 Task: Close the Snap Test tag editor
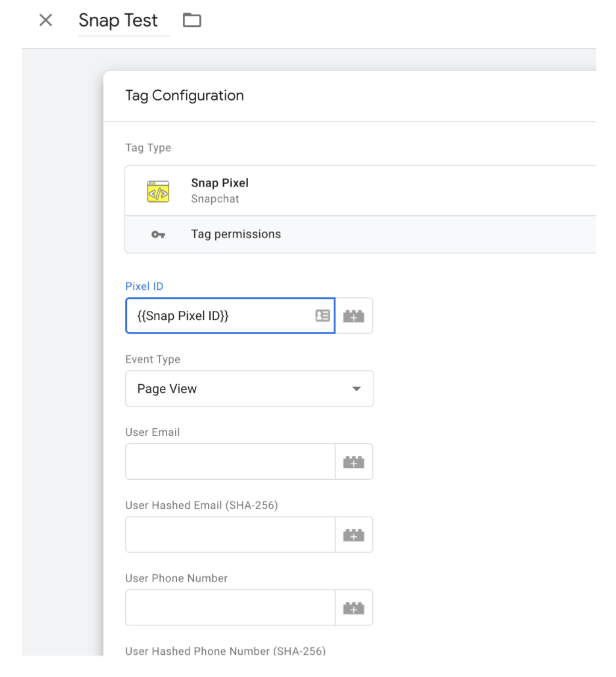(x=45, y=20)
